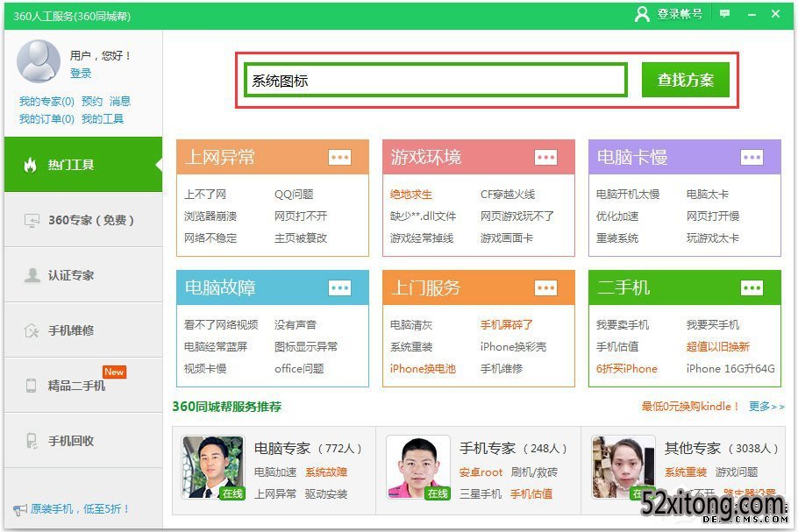Select 主页被篡改 item
Screen dimensions: 798x532
click(301, 238)
